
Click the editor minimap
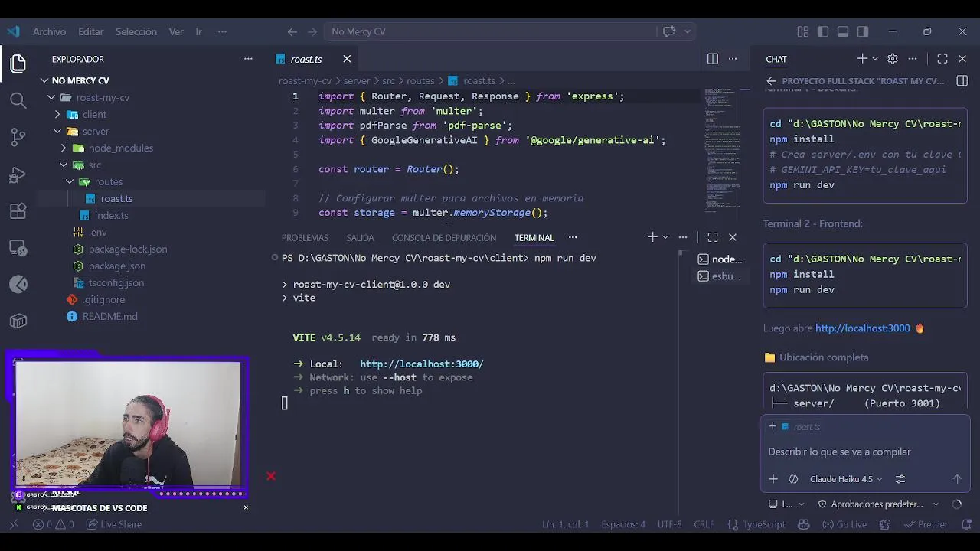coord(722,149)
